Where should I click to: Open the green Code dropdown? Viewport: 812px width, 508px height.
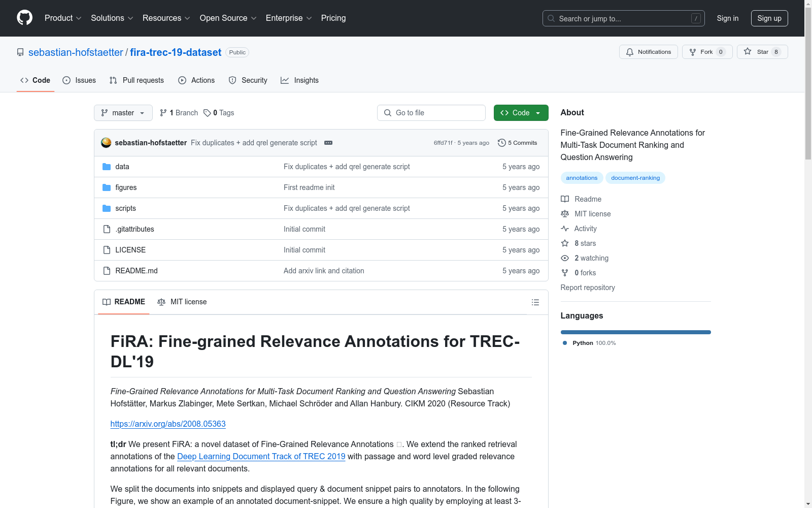click(x=521, y=113)
